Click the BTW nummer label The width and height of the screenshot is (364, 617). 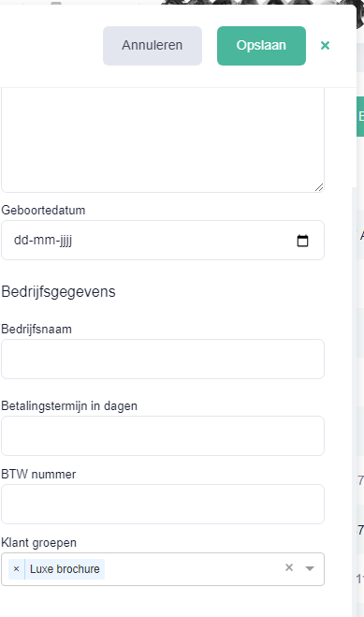(x=38, y=474)
